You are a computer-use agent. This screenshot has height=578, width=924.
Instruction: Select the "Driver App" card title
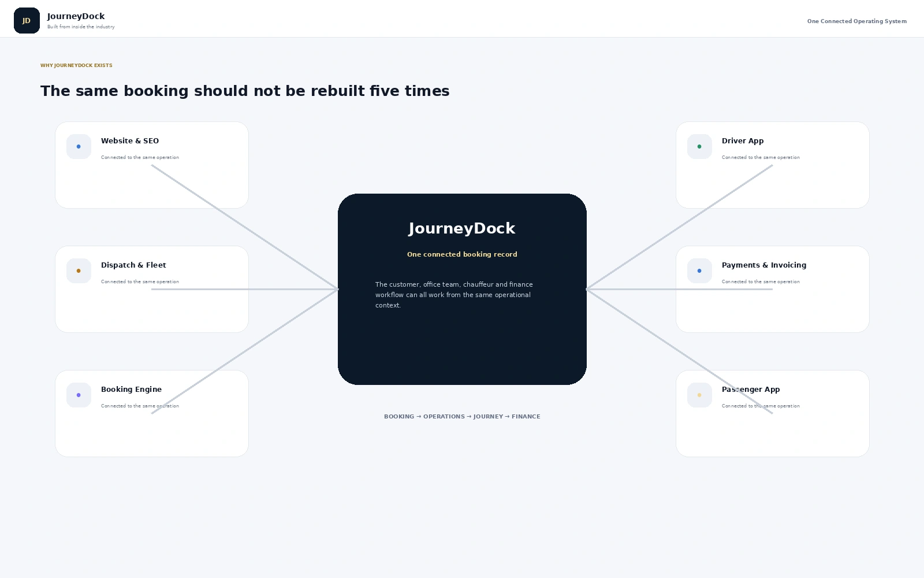(x=743, y=141)
